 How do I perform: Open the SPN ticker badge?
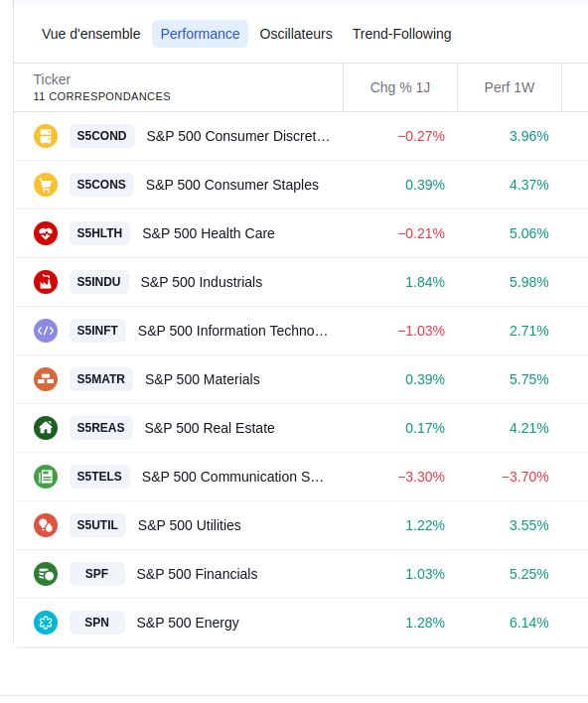coord(97,623)
